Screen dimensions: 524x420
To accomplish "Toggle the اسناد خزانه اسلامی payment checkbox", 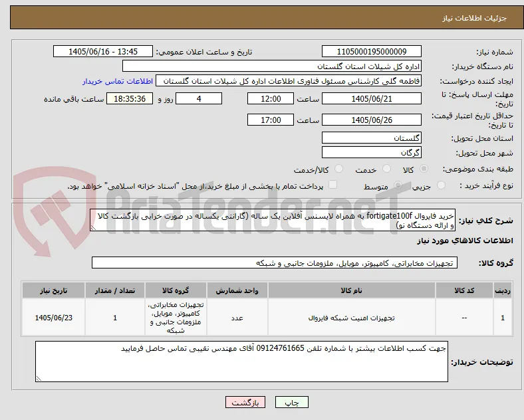I will (x=333, y=185).
